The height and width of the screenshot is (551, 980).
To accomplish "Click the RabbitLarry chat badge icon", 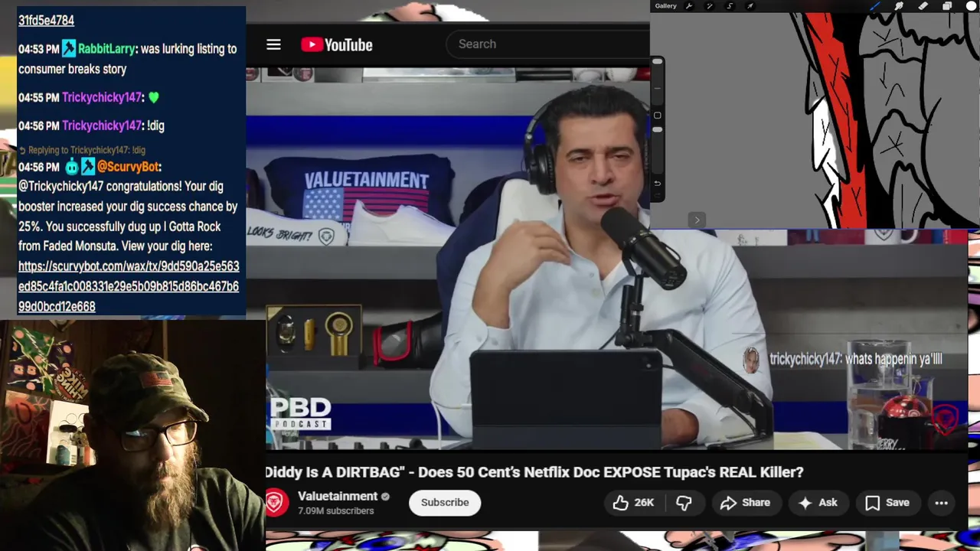I will click(x=69, y=49).
